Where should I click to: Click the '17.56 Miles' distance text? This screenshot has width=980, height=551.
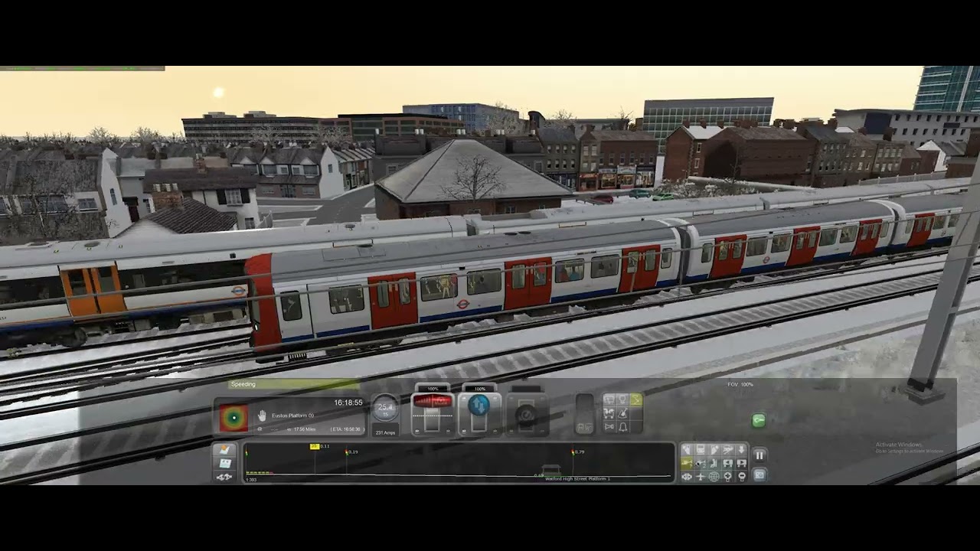point(305,429)
